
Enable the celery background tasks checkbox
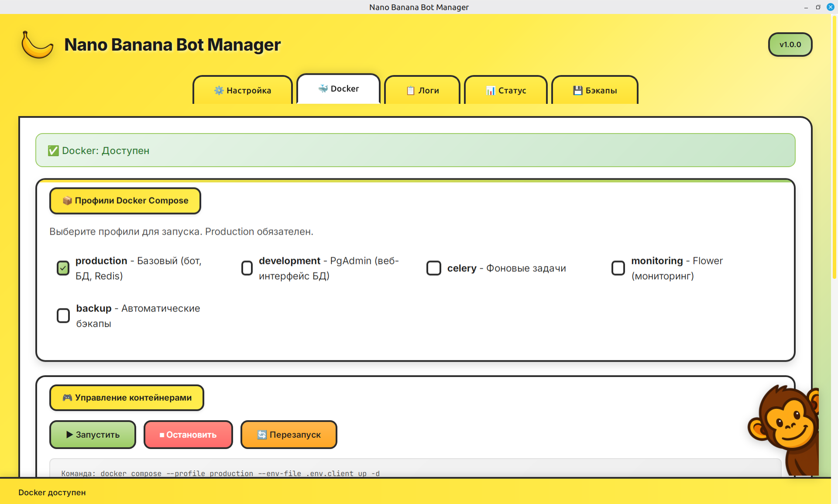[434, 268]
